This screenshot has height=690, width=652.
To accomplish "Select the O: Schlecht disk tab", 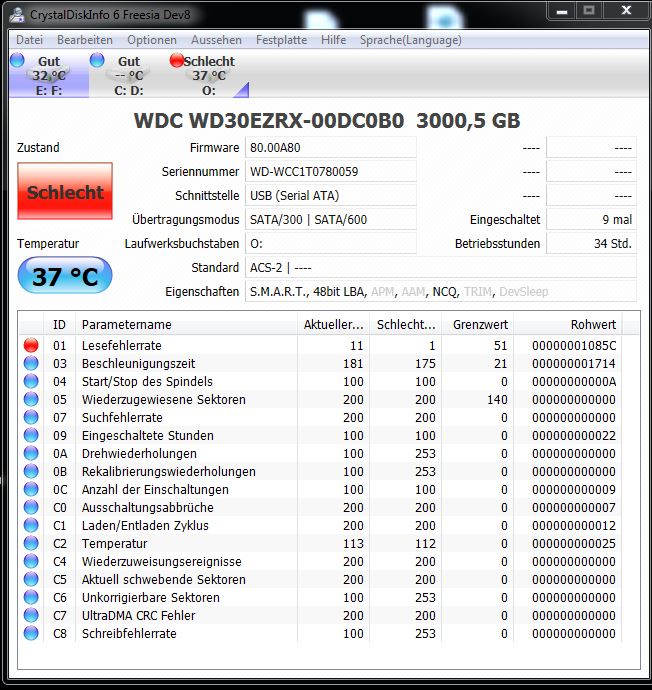I will 209,75.
